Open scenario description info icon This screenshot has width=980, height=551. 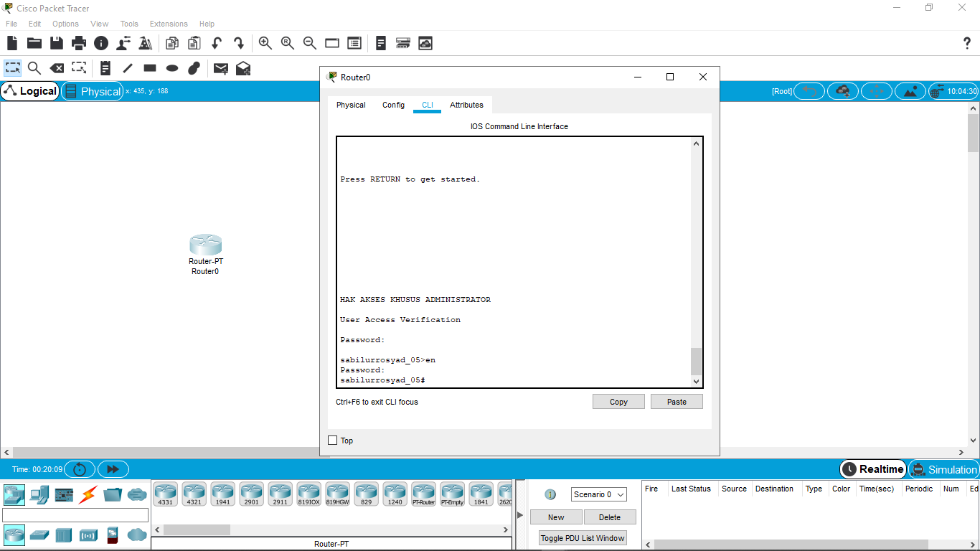coord(550,494)
